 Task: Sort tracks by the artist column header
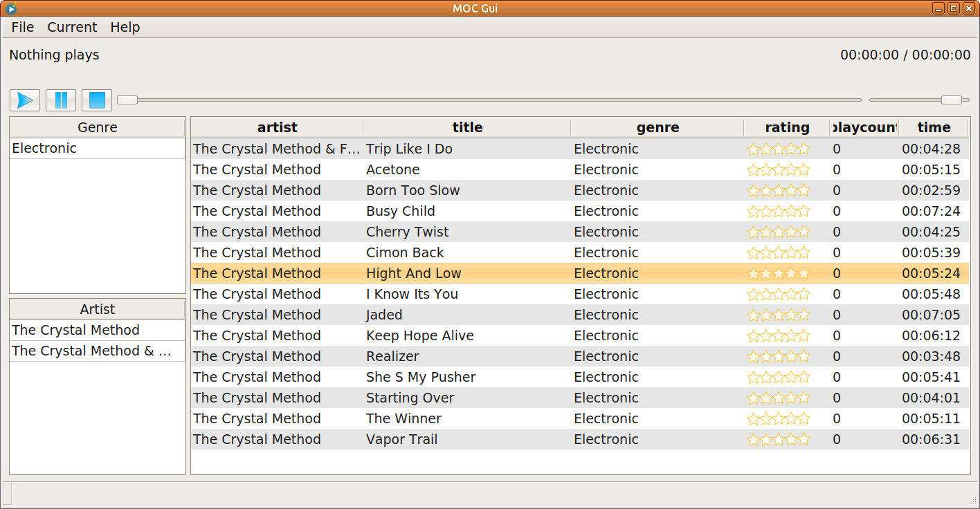point(277,127)
